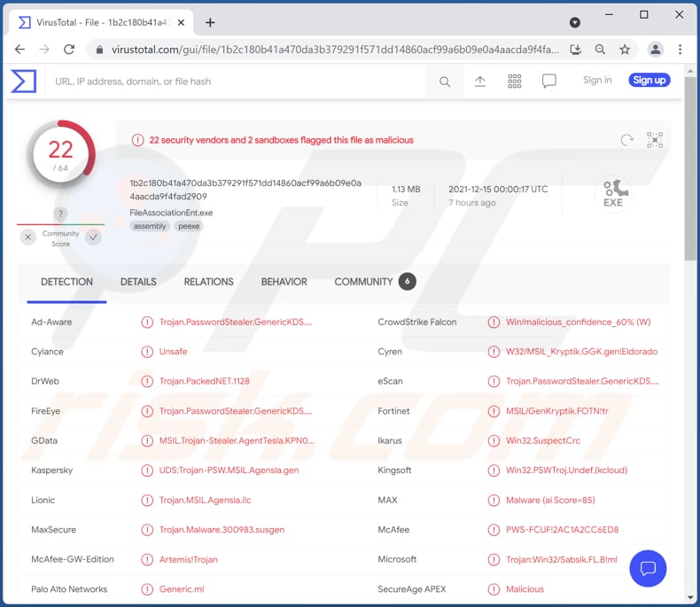700x607 pixels.
Task: Click the Sign in link
Action: point(597,80)
